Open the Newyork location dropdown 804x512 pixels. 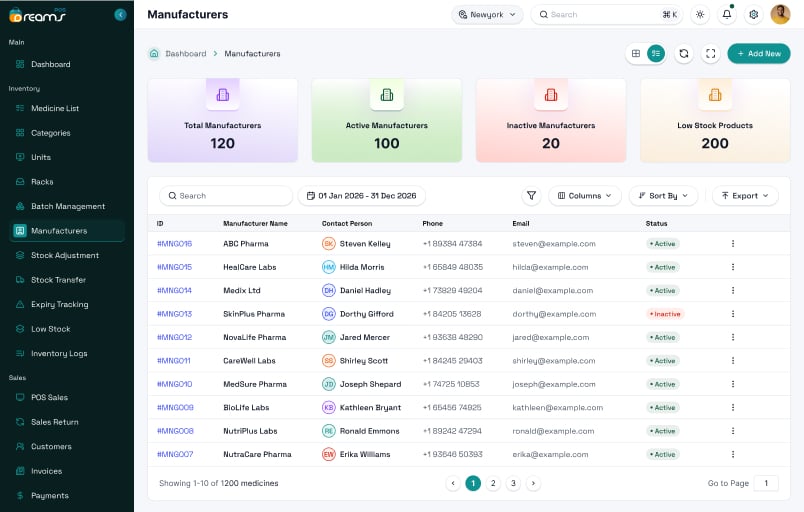click(487, 14)
